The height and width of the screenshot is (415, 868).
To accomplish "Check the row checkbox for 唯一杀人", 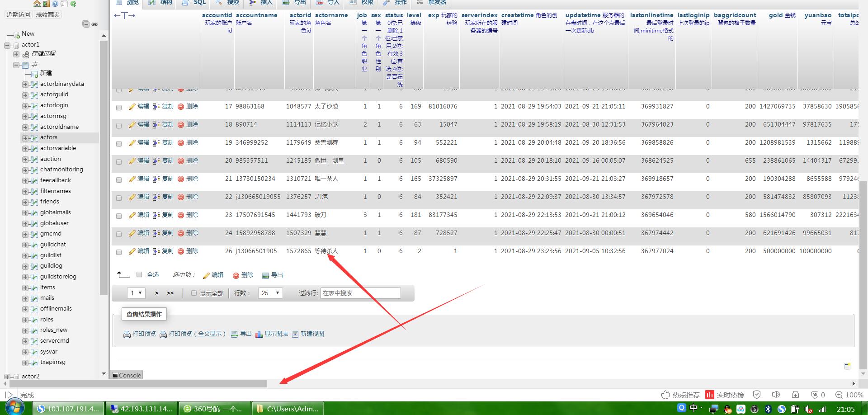I will coord(119,180).
